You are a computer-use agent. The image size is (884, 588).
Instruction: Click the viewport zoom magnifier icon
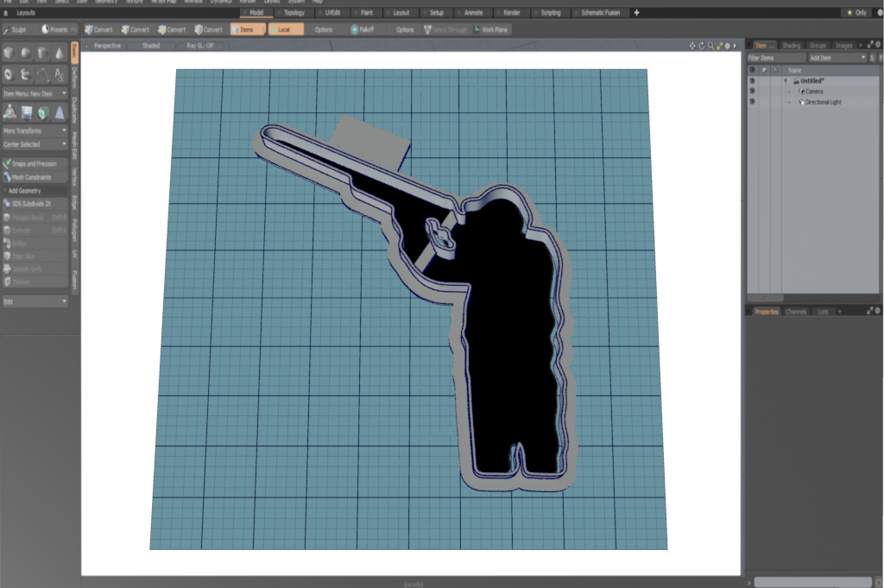pos(710,46)
